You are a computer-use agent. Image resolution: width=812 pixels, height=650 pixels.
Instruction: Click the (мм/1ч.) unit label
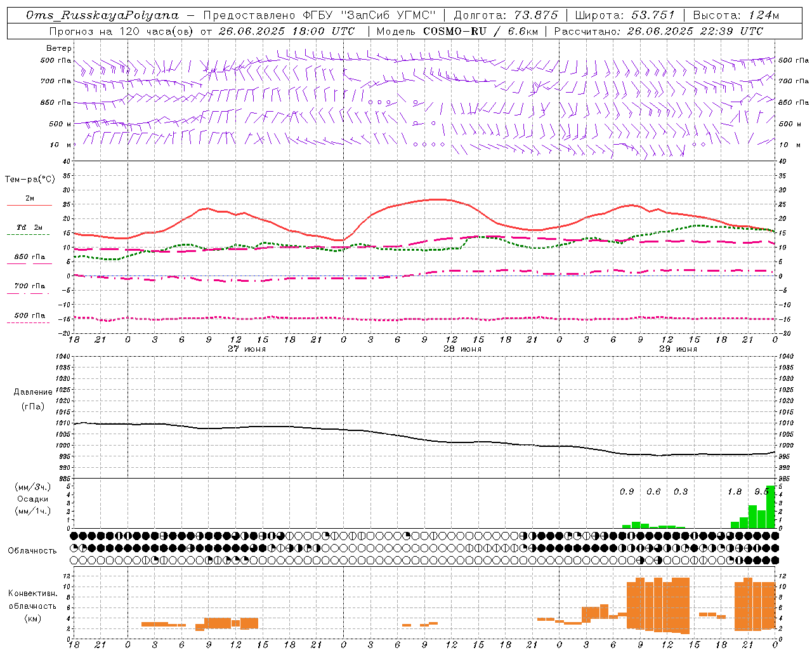coord(32,511)
